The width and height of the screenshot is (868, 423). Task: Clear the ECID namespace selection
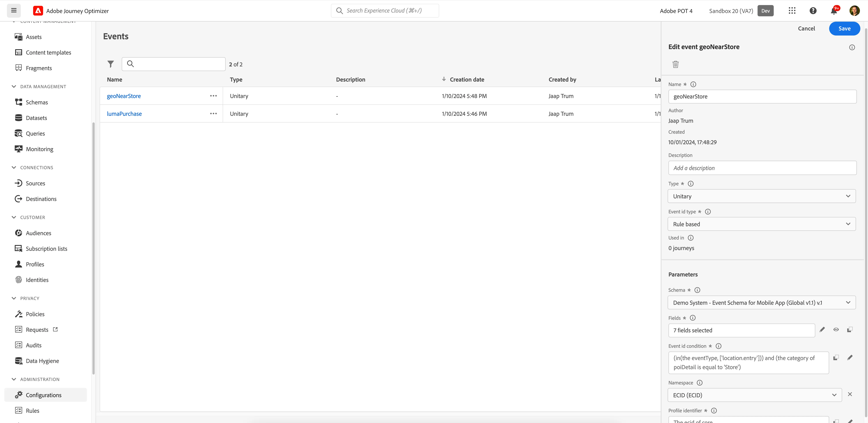tap(850, 394)
